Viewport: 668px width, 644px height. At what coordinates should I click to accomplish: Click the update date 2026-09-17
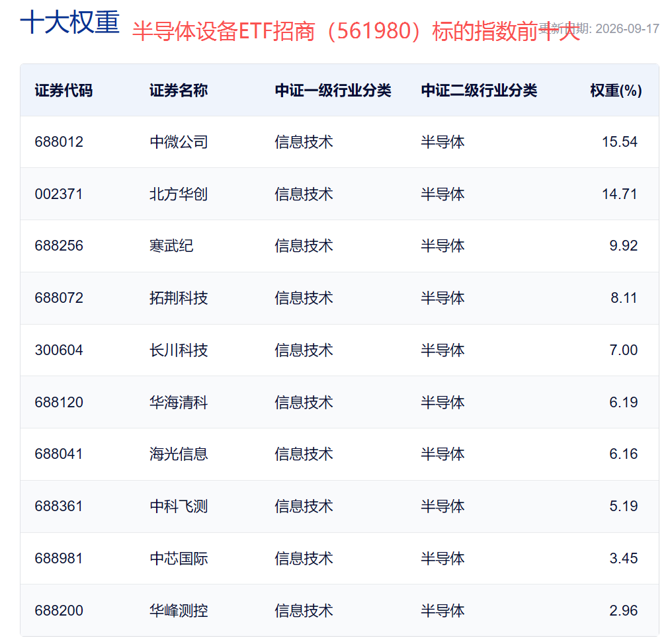[x=627, y=28]
